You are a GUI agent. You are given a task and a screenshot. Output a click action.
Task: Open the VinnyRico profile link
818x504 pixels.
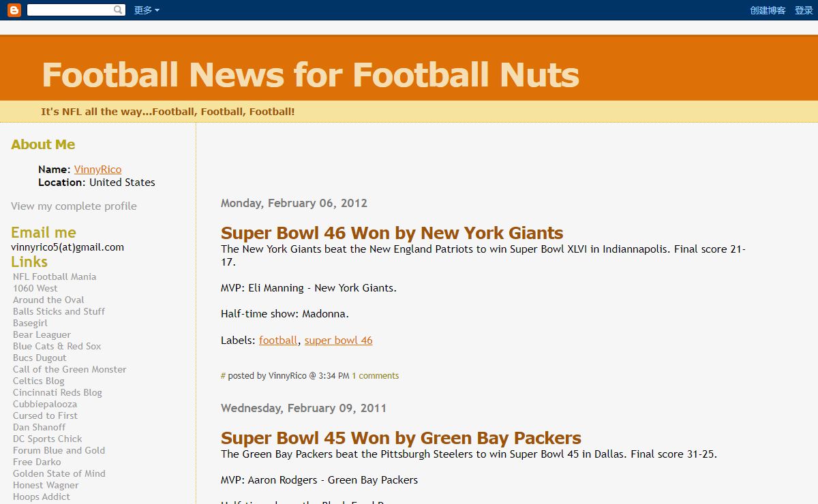[x=97, y=170]
